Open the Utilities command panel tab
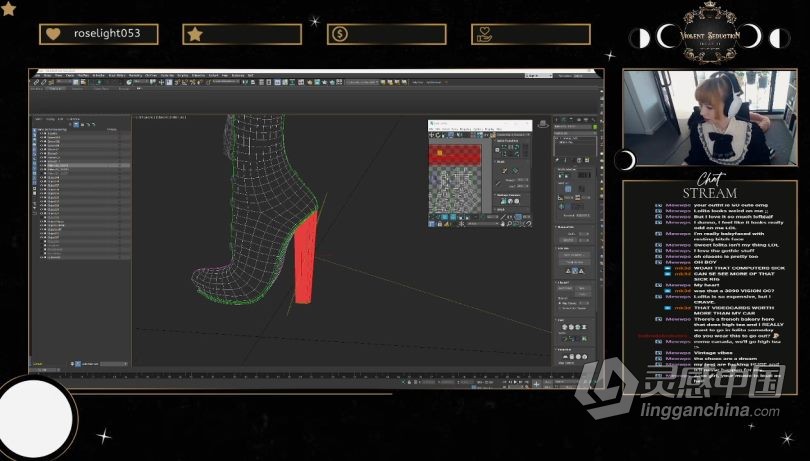 [593, 119]
